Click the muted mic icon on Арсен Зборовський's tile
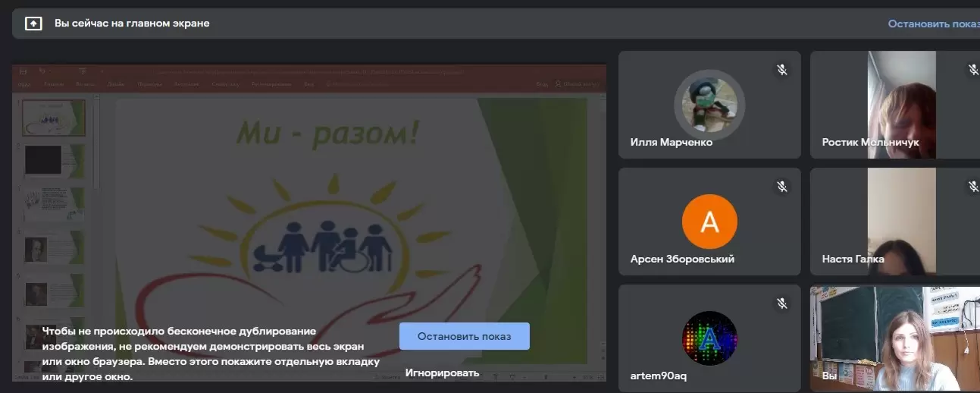The image size is (980, 393). coord(781,187)
